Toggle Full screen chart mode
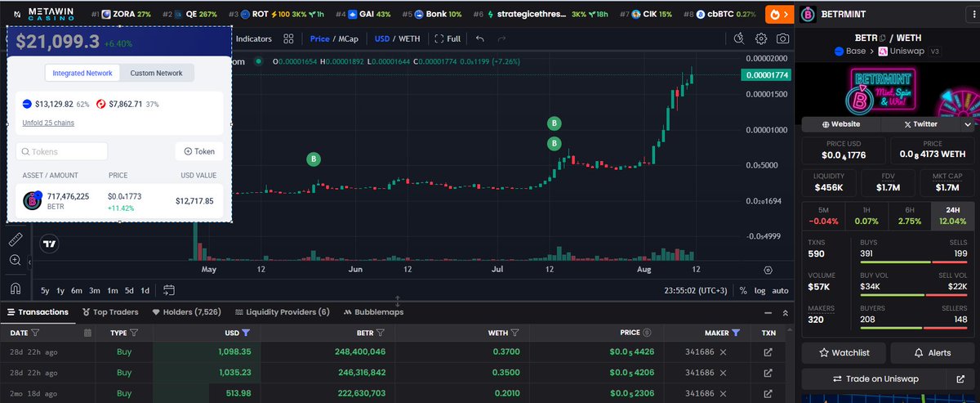This screenshot has width=980, height=403. 448,38
